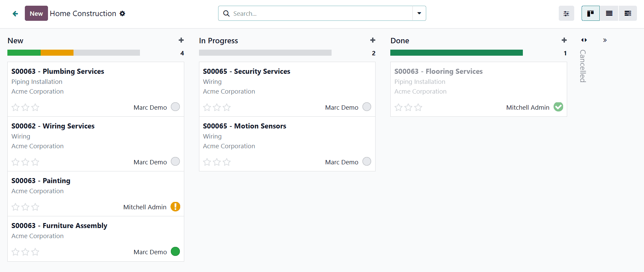
Task: Click Mitchell Admin on Flooring Services card
Action: (528, 107)
